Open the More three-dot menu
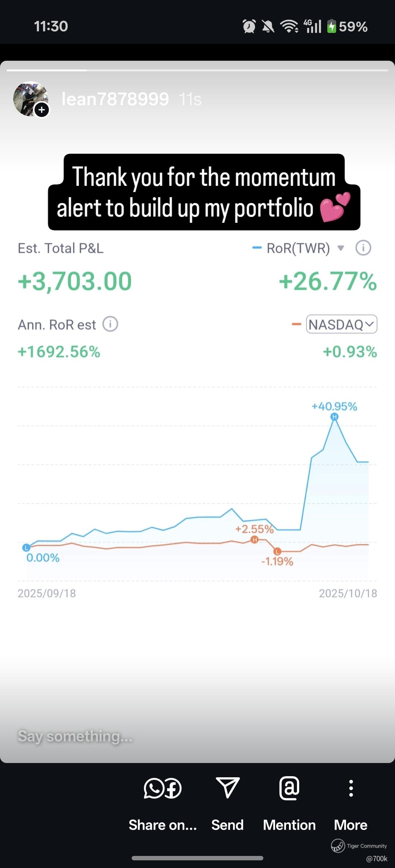Image resolution: width=395 pixels, height=868 pixels. pyautogui.click(x=351, y=788)
